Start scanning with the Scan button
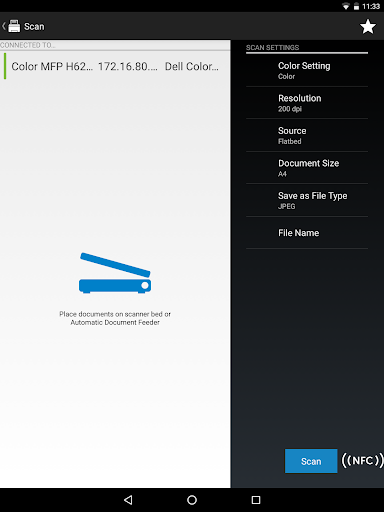 point(311,461)
